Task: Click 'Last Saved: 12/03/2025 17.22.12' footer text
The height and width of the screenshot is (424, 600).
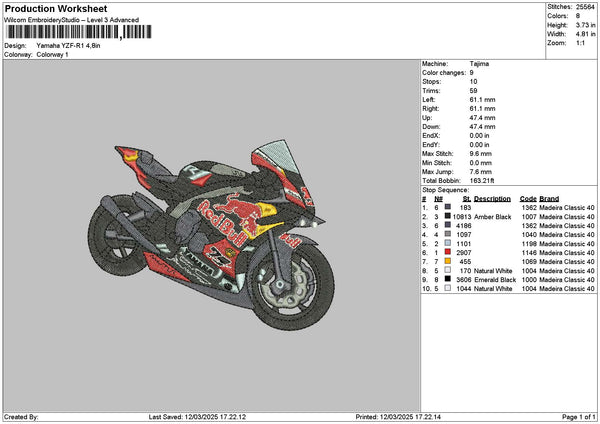Action: pos(197,417)
